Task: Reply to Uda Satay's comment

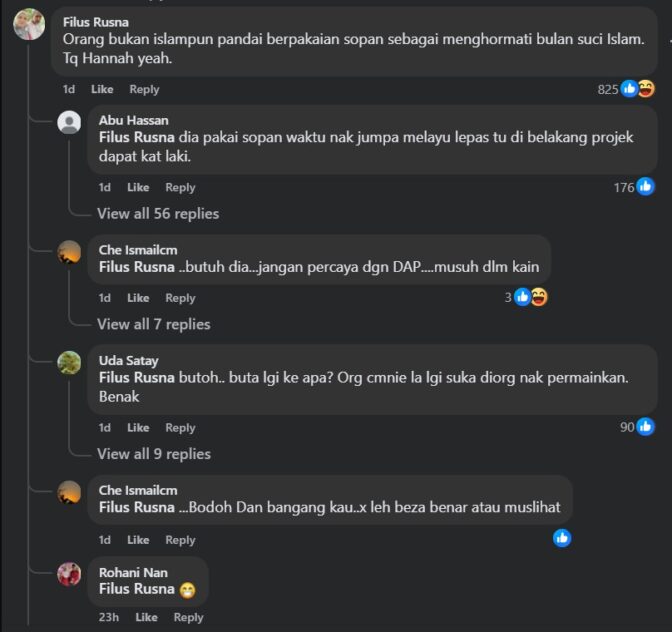Action: 180,428
